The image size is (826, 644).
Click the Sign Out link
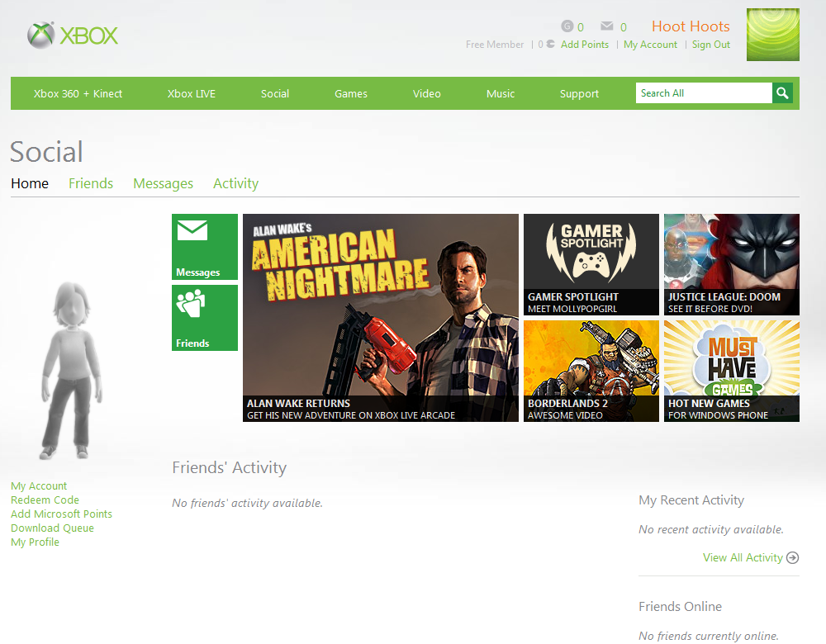pyautogui.click(x=710, y=45)
